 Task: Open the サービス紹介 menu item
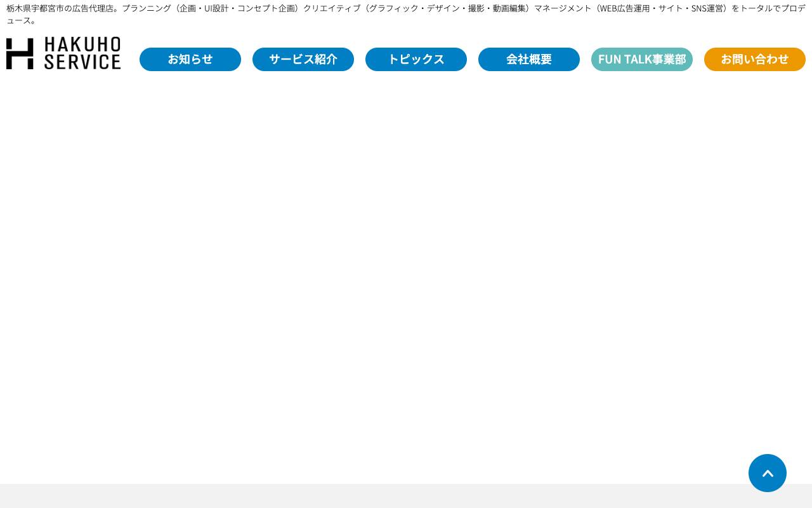coord(303,59)
